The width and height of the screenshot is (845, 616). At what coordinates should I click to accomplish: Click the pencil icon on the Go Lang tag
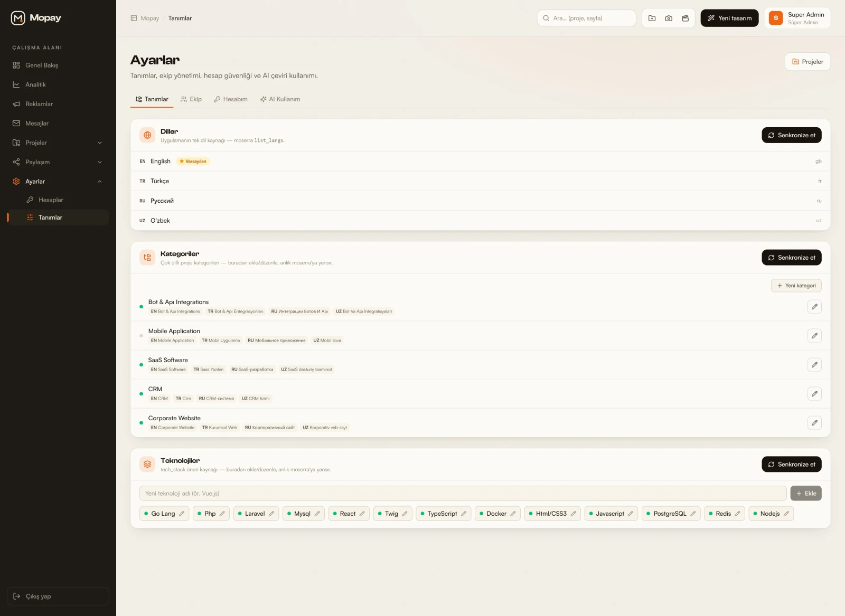click(182, 514)
